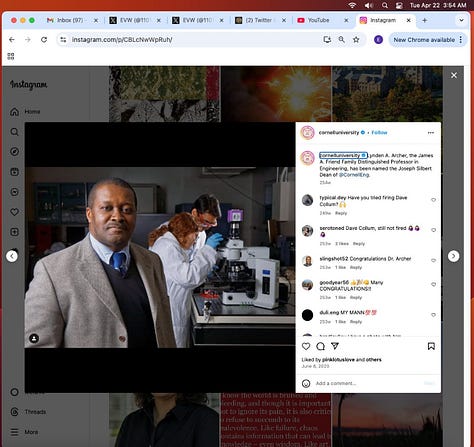
Task: Go to Instagram Home
Action: coord(25,112)
